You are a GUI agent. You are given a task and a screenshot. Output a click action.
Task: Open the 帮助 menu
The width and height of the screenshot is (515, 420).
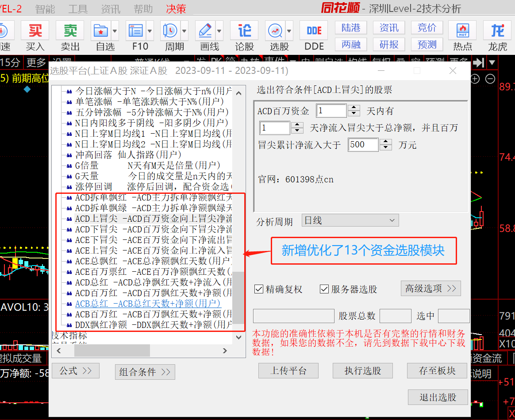(143, 8)
